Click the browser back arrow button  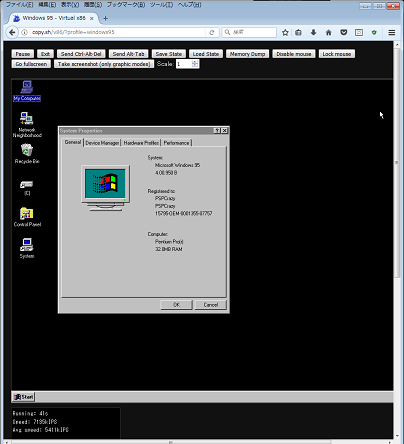tap(12, 32)
